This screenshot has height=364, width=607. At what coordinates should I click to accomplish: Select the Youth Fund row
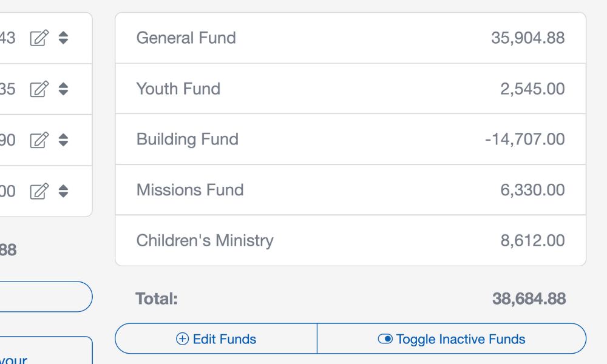pos(351,89)
